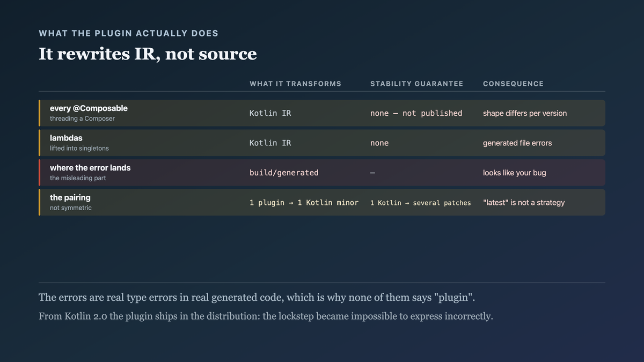Click the 'generated file errors' cell
The height and width of the screenshot is (362, 644).
coord(517,143)
